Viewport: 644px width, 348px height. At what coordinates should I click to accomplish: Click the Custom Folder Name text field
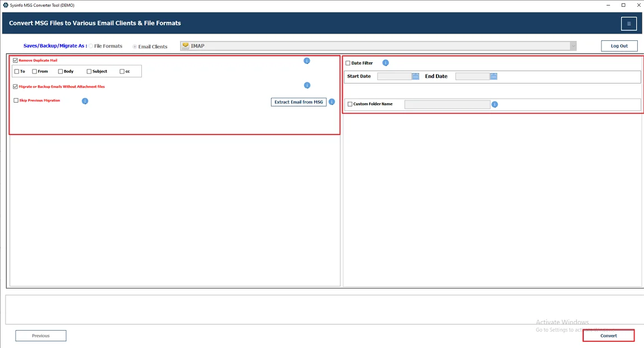pyautogui.click(x=447, y=104)
